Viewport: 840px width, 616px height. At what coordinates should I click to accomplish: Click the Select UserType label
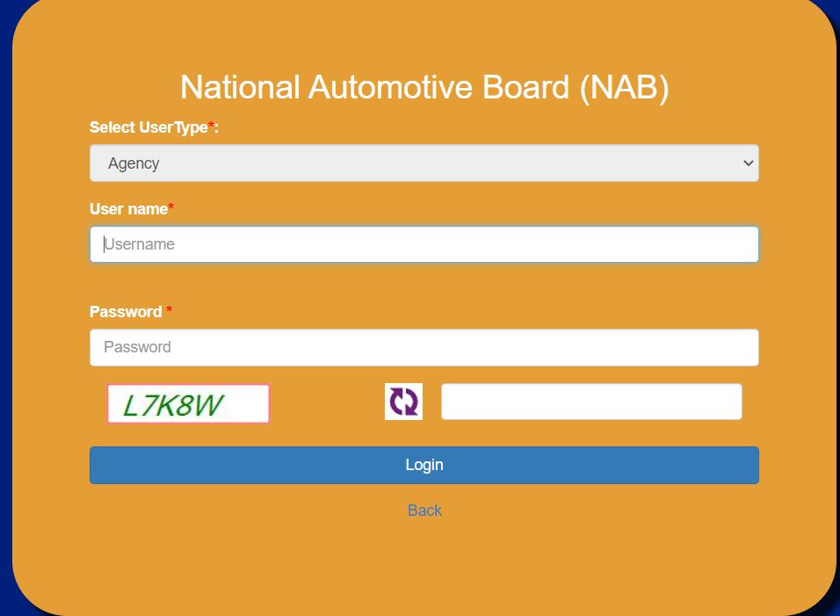click(154, 127)
